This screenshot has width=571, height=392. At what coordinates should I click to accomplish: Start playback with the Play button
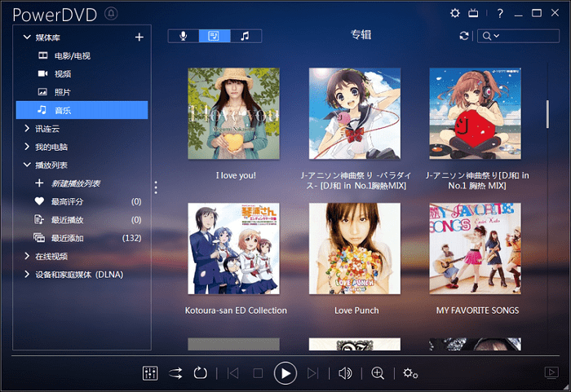[285, 373]
